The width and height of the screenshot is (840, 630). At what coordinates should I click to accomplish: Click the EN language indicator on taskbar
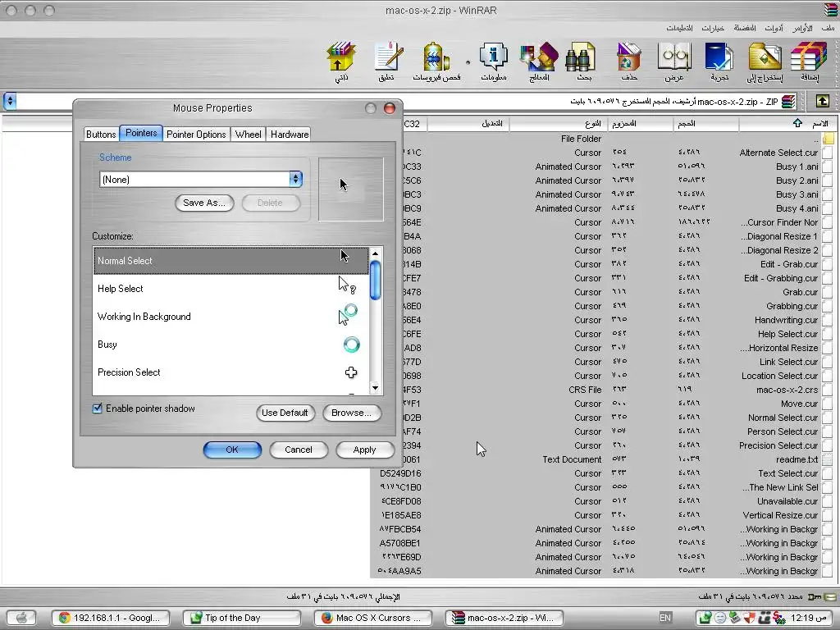pyautogui.click(x=664, y=618)
